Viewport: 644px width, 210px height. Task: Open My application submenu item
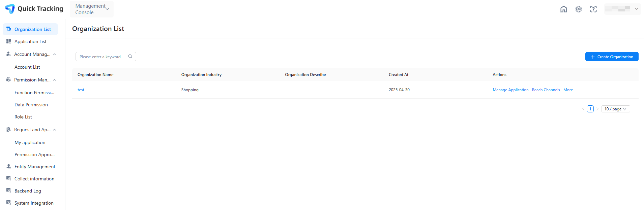click(x=30, y=142)
